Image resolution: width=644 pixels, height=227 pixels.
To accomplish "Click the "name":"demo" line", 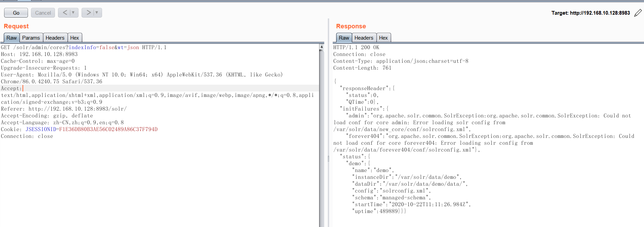I will 373,170.
